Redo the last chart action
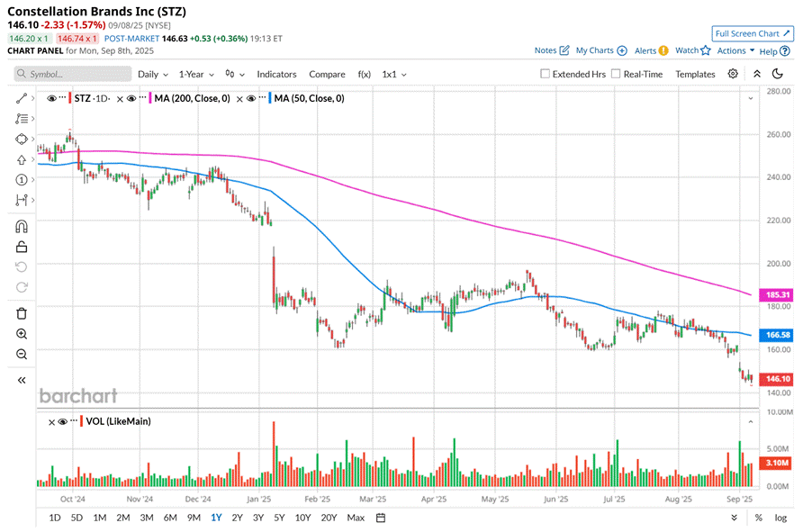This screenshot has height=532, width=812. [22, 287]
